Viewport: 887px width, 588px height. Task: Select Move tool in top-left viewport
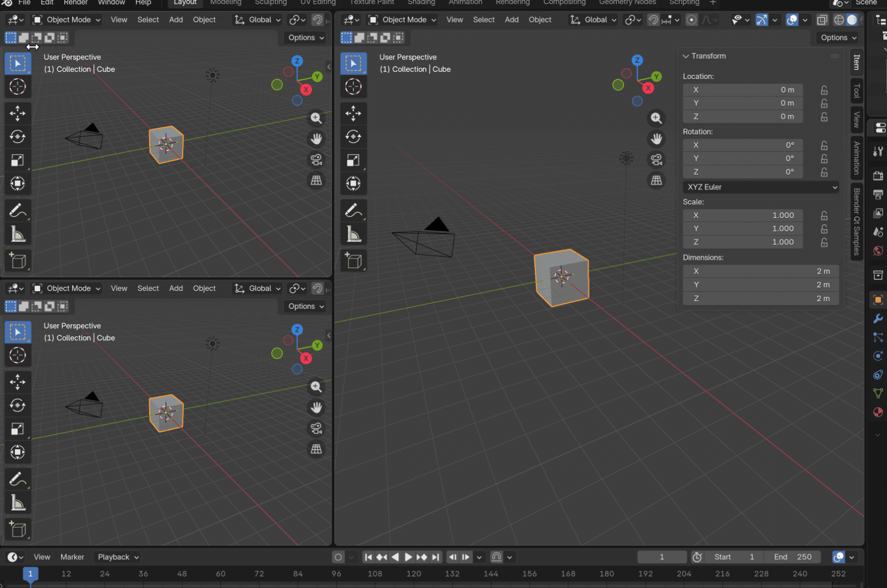tap(18, 113)
